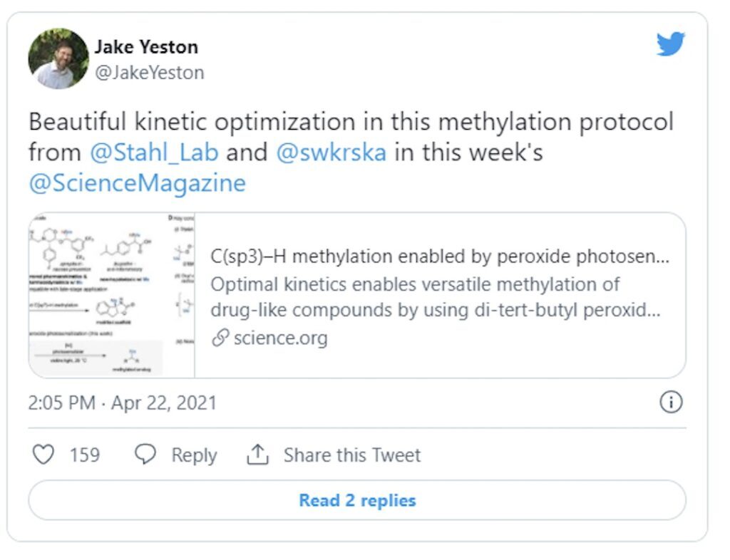
Task: Like the tweet with the heart icon
Action: coord(43,455)
